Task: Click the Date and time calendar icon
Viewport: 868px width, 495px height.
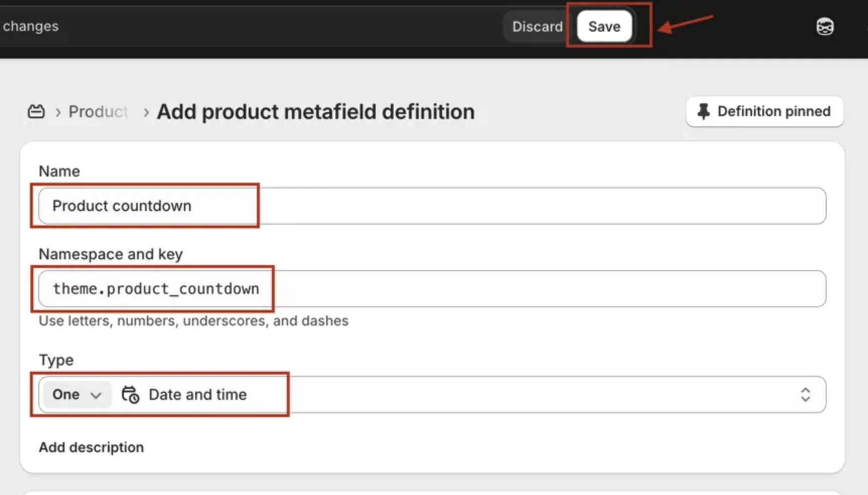Action: pos(130,394)
